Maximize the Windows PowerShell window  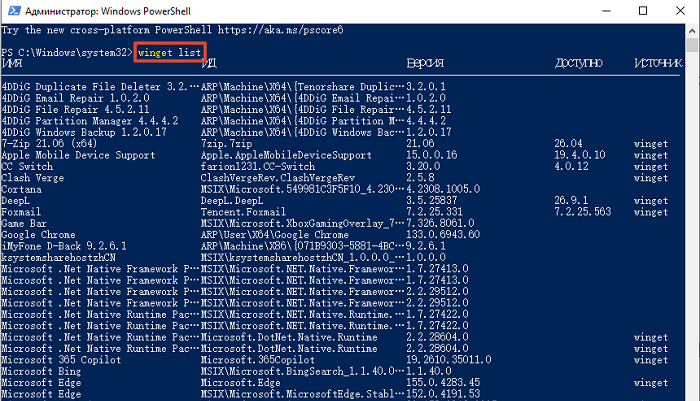643,11
